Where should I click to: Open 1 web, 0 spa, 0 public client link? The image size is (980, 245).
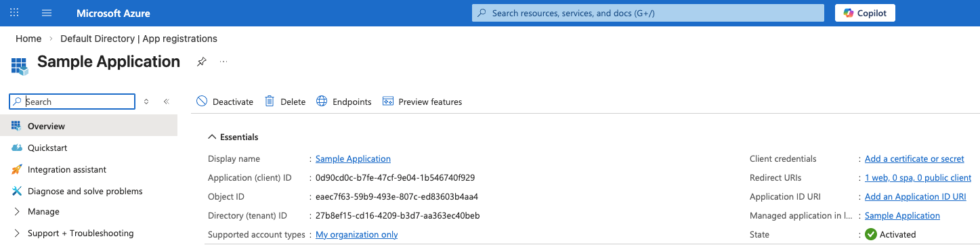tap(918, 177)
